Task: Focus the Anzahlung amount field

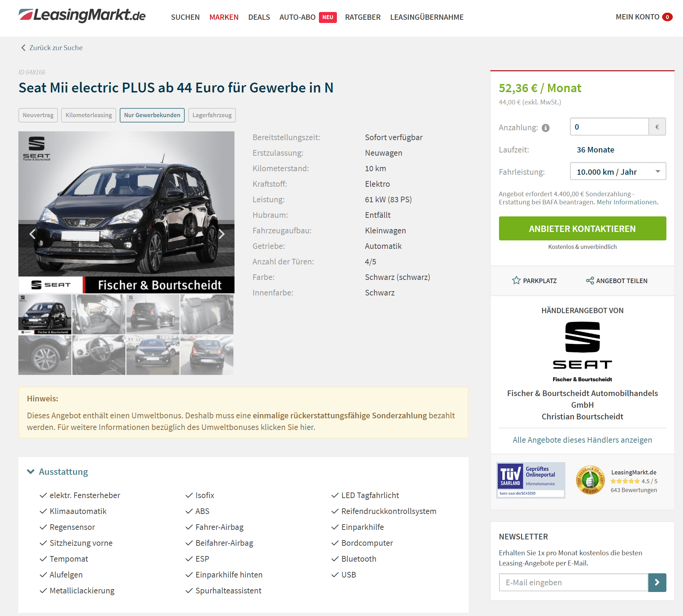Action: pyautogui.click(x=609, y=127)
